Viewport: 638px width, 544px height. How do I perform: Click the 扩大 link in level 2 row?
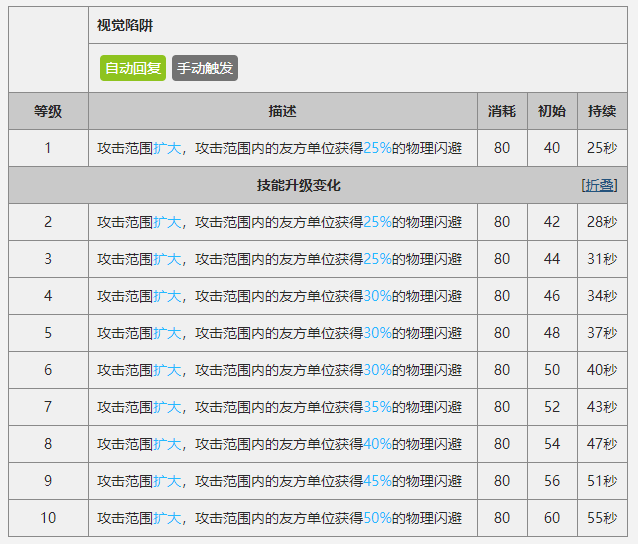(167, 222)
